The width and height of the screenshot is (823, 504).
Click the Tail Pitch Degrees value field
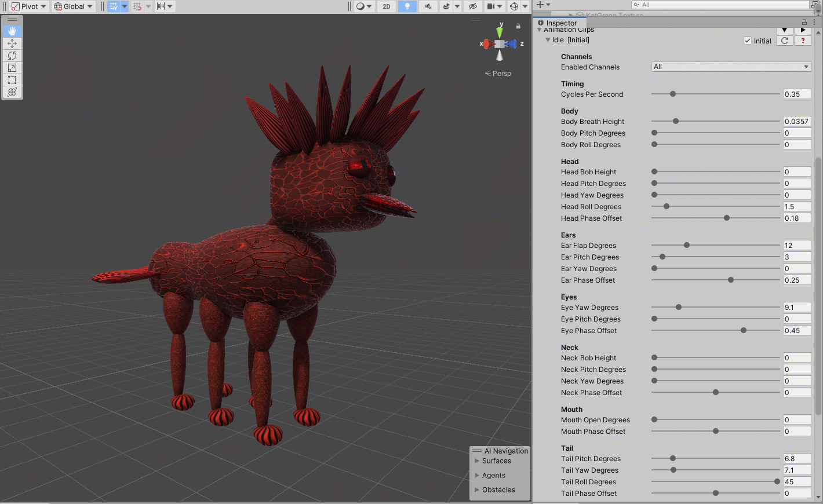[x=797, y=458]
